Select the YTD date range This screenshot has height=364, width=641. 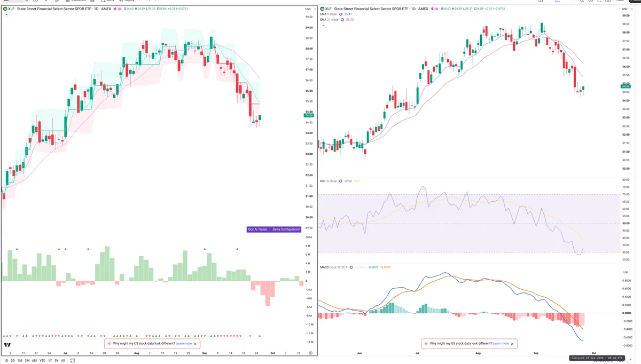point(42,361)
